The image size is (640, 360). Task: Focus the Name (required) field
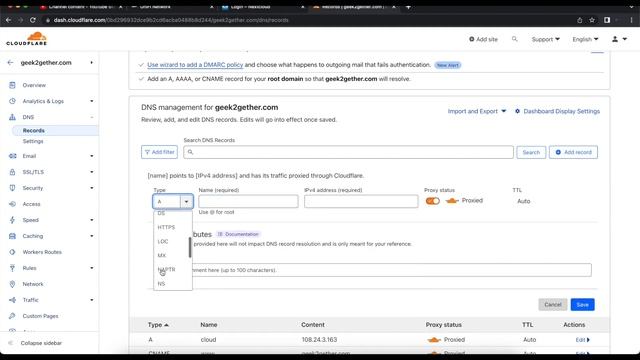click(248, 201)
